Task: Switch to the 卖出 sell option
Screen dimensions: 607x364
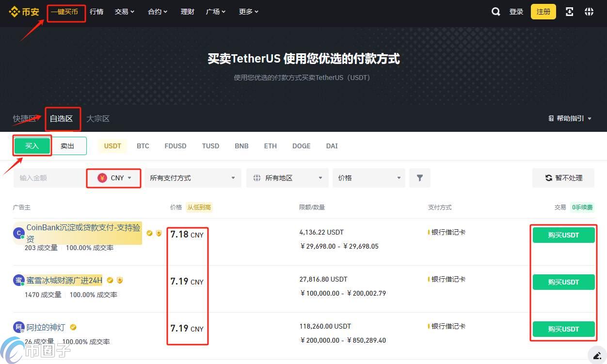Action: click(67, 145)
